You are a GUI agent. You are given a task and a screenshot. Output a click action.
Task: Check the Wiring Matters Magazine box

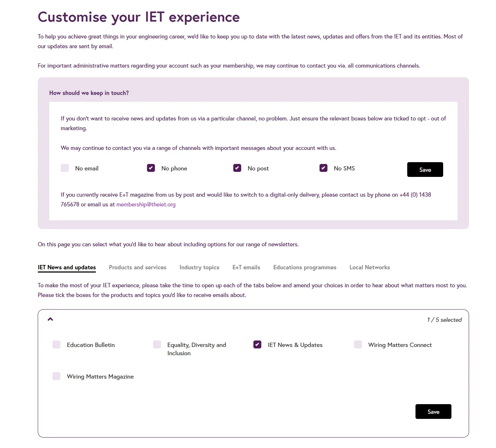(56, 376)
